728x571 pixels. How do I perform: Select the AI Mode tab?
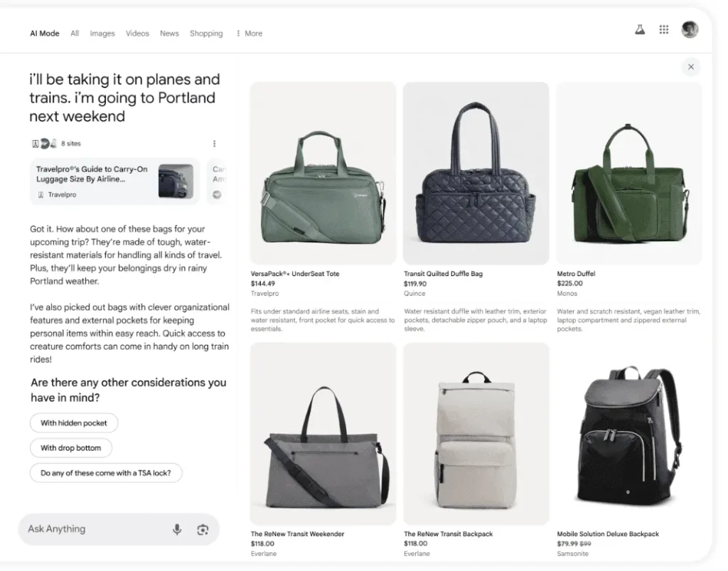(x=45, y=33)
